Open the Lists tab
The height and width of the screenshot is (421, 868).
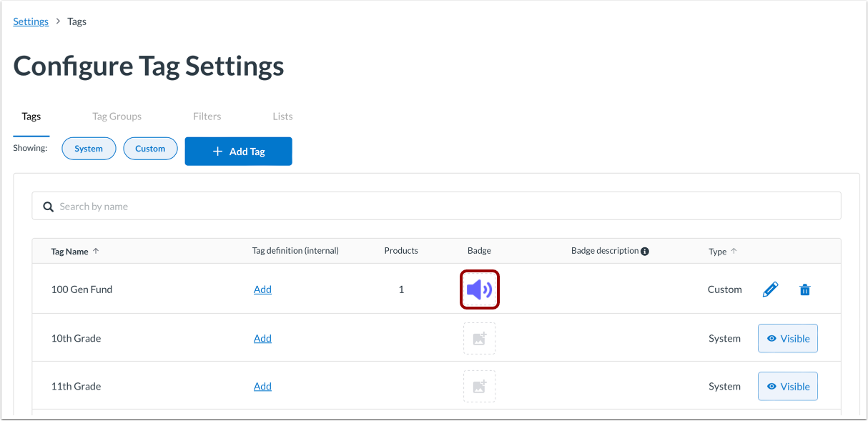click(282, 117)
